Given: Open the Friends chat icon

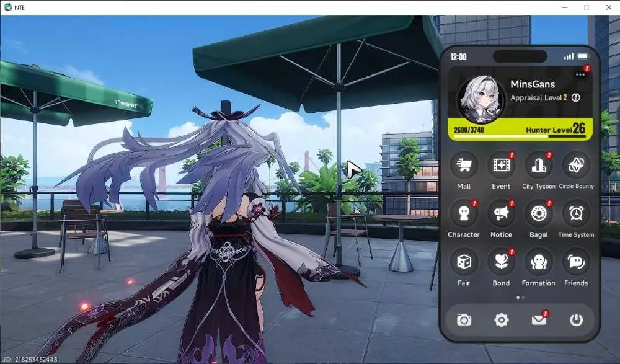Looking at the screenshot, I should coord(576,262).
